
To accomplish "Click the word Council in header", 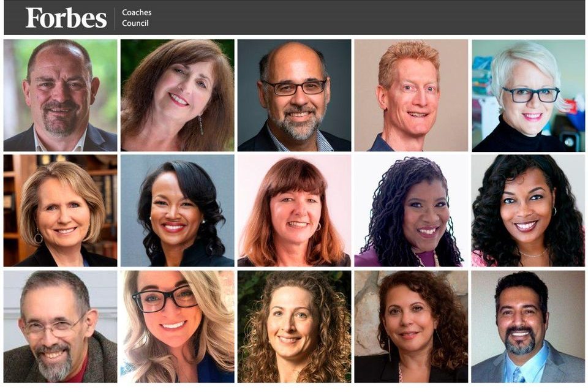I will (x=135, y=23).
